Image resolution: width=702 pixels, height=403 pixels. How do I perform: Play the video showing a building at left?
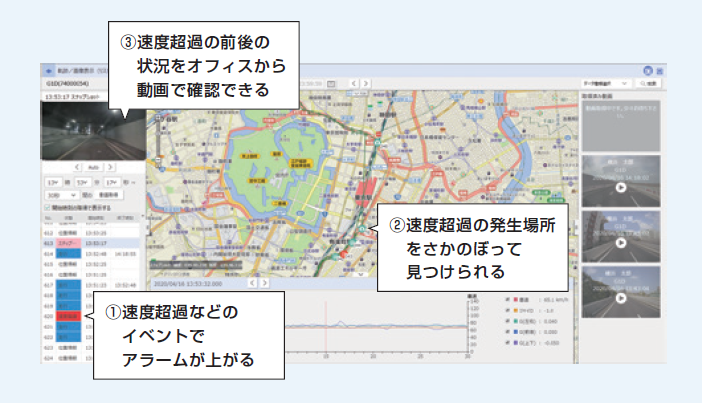tap(621, 243)
